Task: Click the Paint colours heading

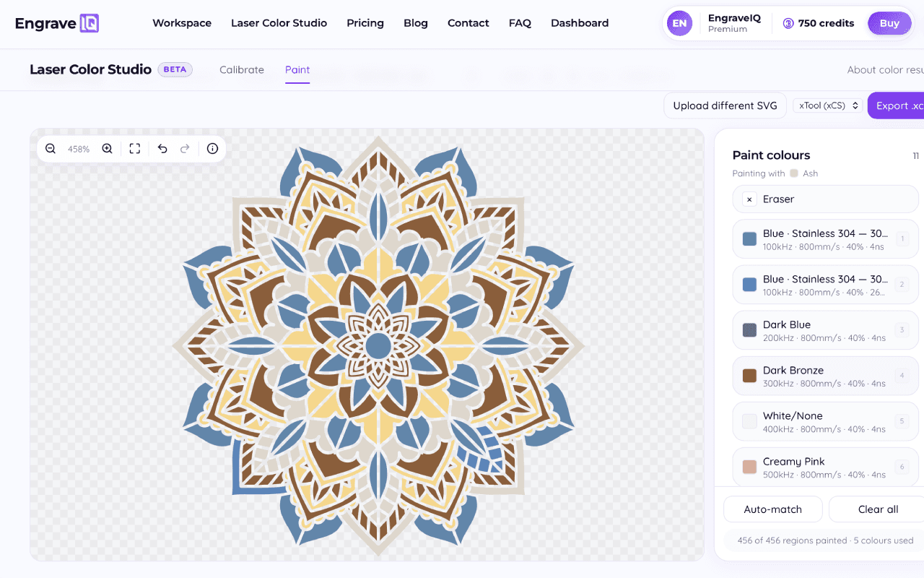Action: [771, 155]
